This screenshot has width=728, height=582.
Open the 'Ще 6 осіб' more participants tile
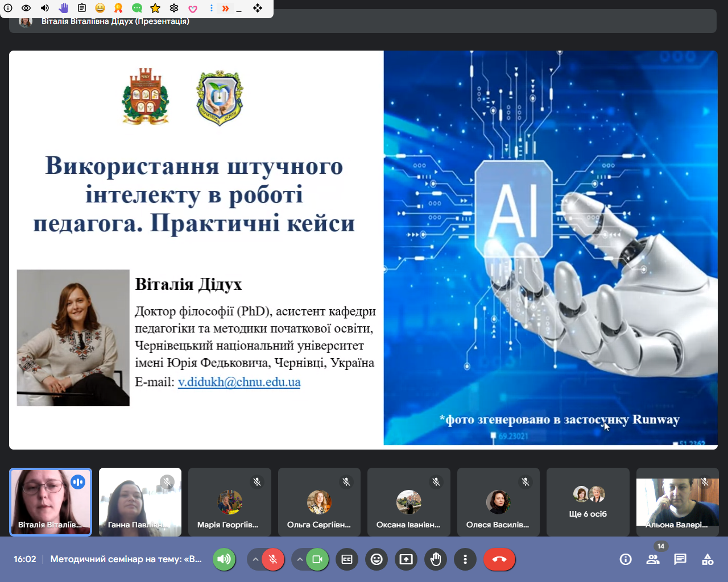(x=588, y=502)
